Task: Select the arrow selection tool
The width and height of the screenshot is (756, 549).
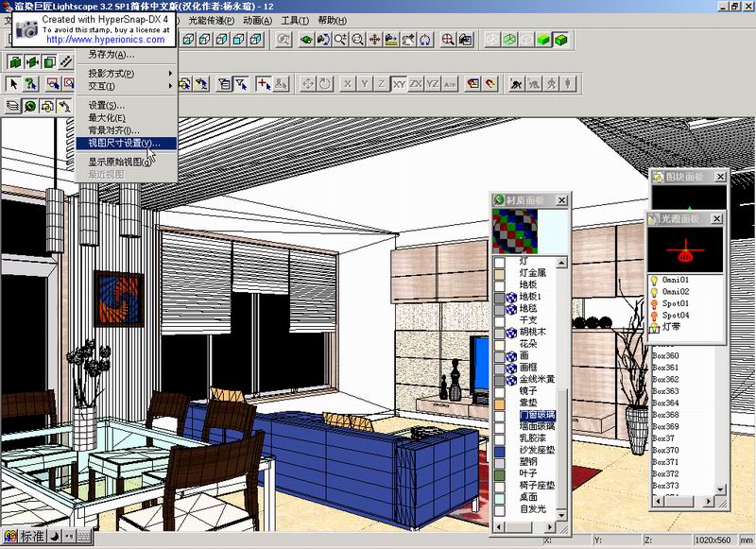Action: 13,84
